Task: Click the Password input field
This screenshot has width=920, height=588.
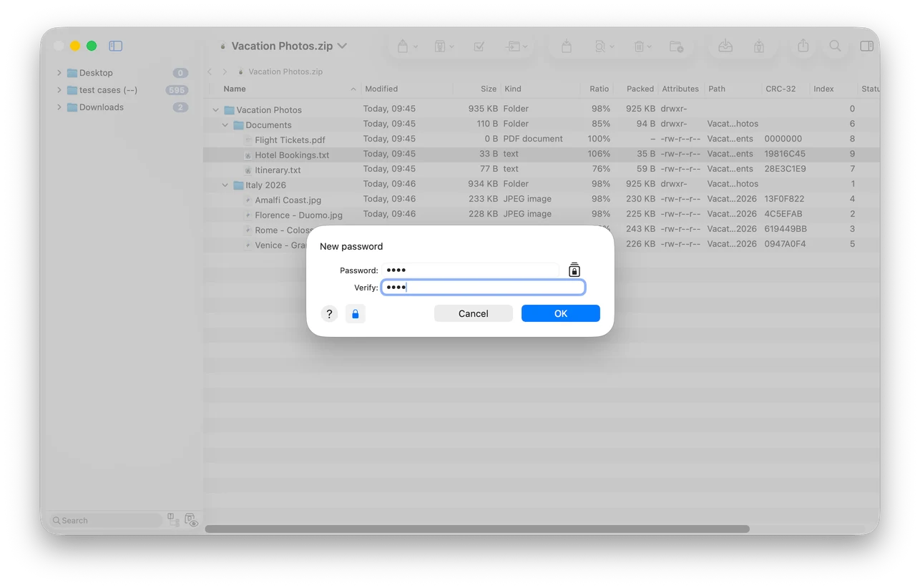Action: point(470,270)
